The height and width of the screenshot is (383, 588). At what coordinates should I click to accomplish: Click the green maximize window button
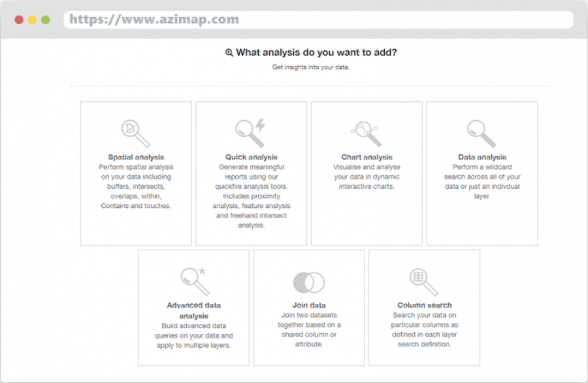(45, 20)
